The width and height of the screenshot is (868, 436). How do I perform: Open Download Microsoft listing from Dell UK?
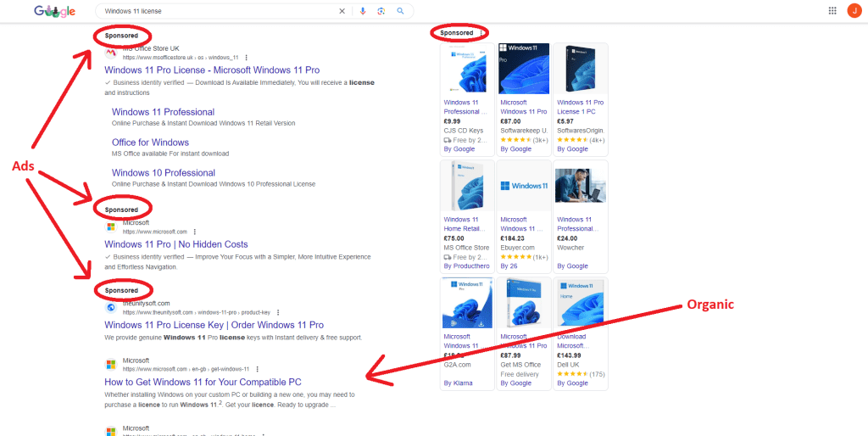571,341
